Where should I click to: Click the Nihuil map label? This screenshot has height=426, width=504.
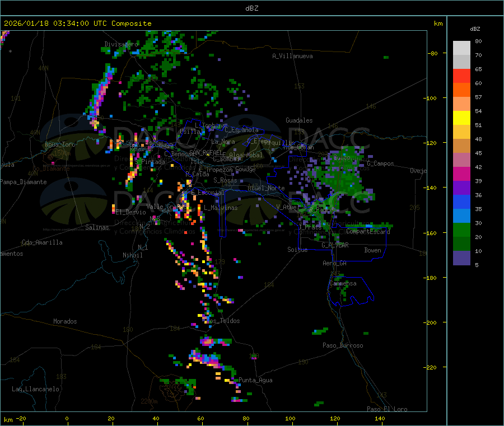(x=132, y=255)
